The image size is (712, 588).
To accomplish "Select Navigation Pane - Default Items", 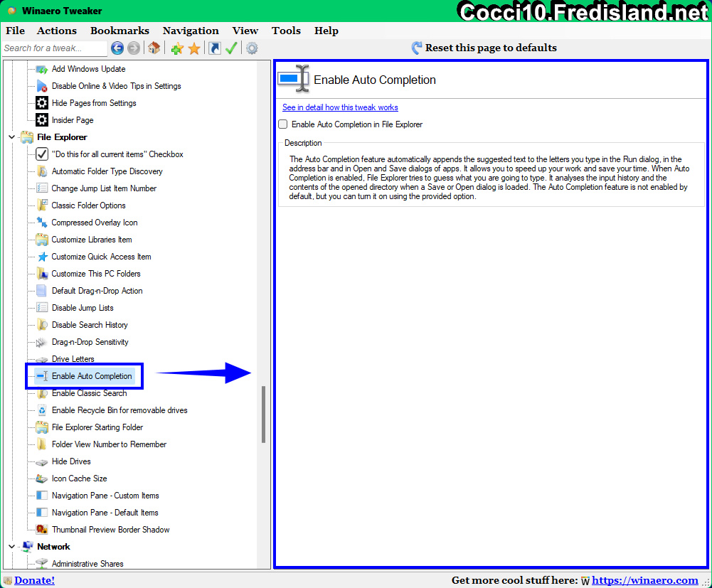I will tap(105, 513).
